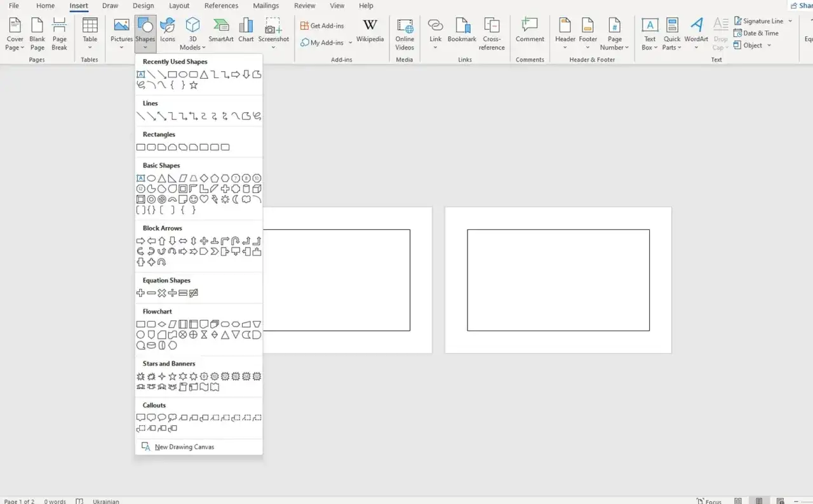Screen dimensions: 813x504
Task: Open the My Add-ins dropdown
Action: (350, 43)
